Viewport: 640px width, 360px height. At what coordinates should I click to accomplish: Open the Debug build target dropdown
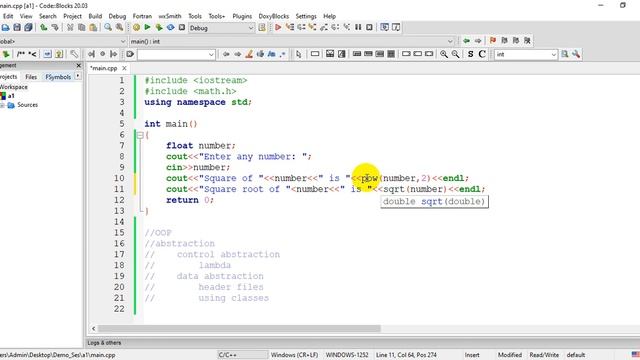(222, 28)
